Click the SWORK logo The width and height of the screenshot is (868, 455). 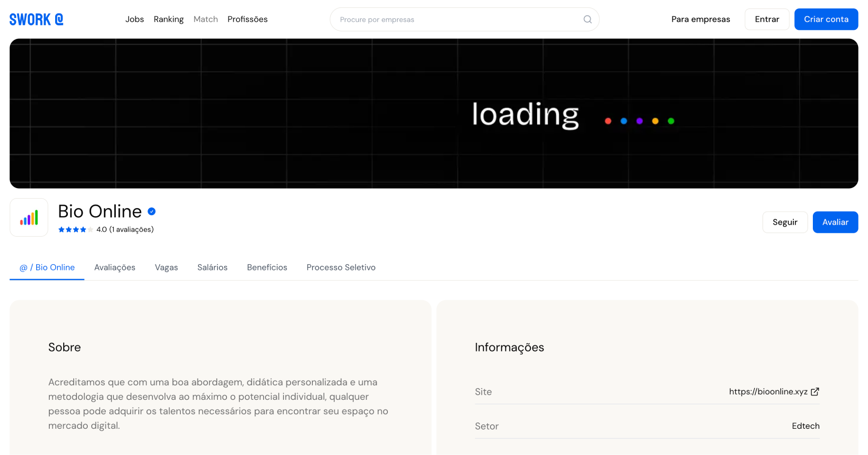point(36,19)
